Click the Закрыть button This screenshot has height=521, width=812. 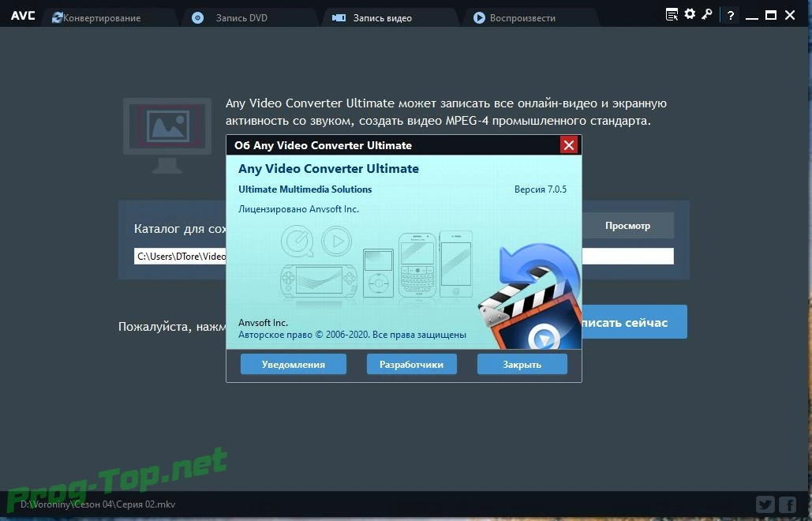522,364
